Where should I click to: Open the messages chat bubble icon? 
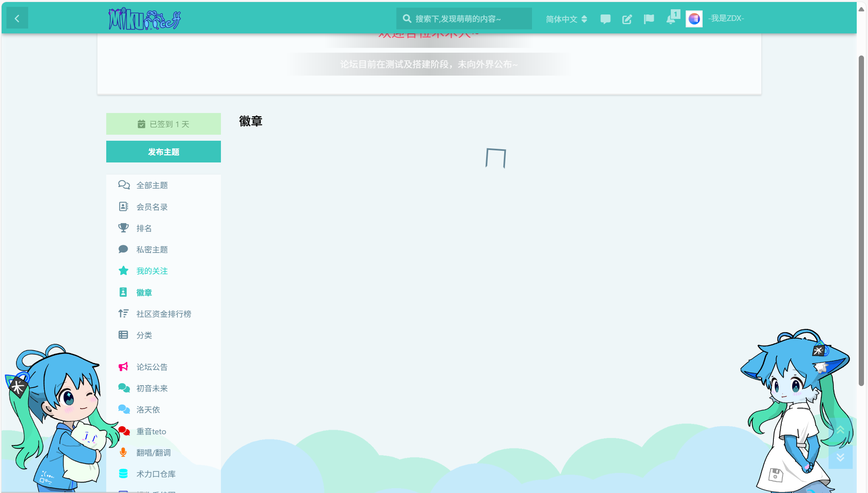(605, 19)
